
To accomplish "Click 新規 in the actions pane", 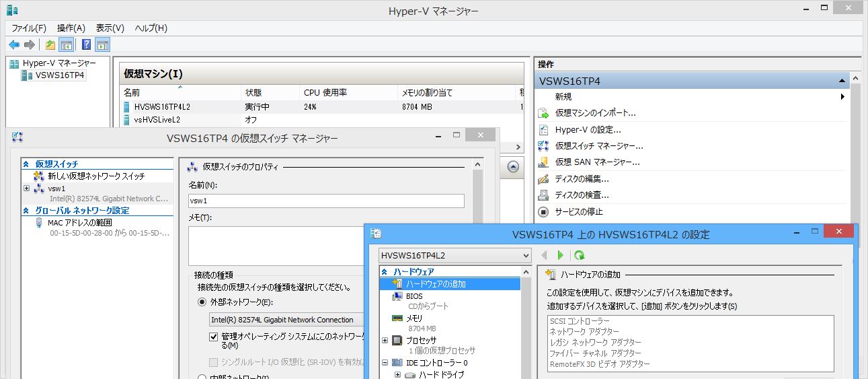I will pos(563,97).
